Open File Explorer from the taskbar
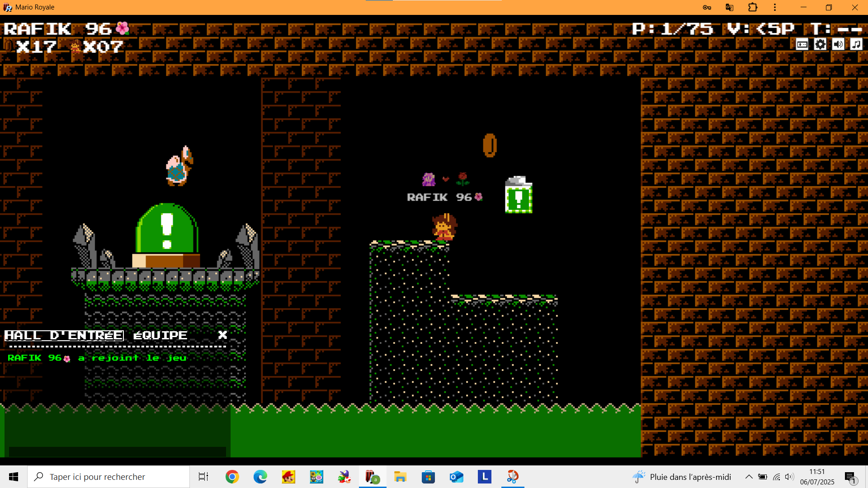 400,477
